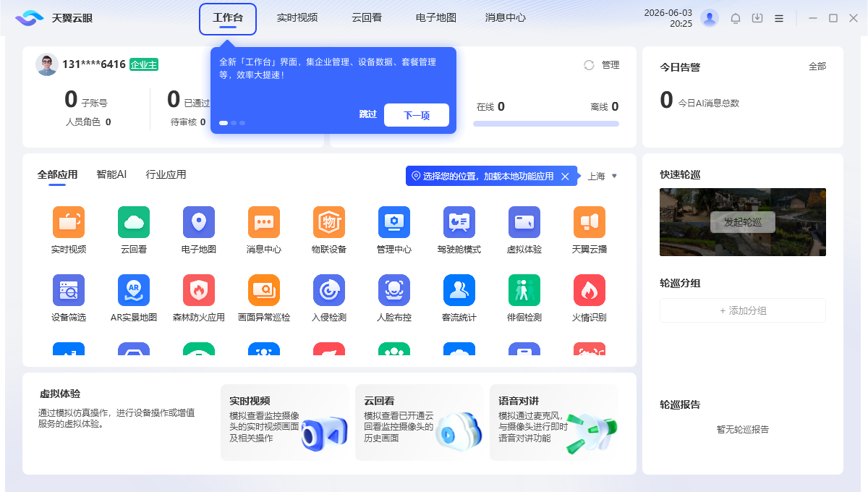This screenshot has height=492, width=868.
Task: Click the refresh icon beside 管理
Action: [x=589, y=65]
